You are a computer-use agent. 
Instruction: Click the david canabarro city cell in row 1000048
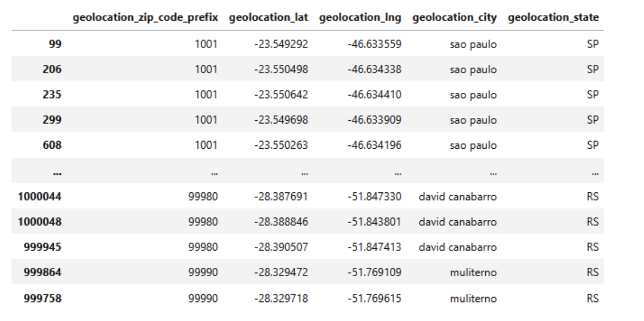coord(458,223)
